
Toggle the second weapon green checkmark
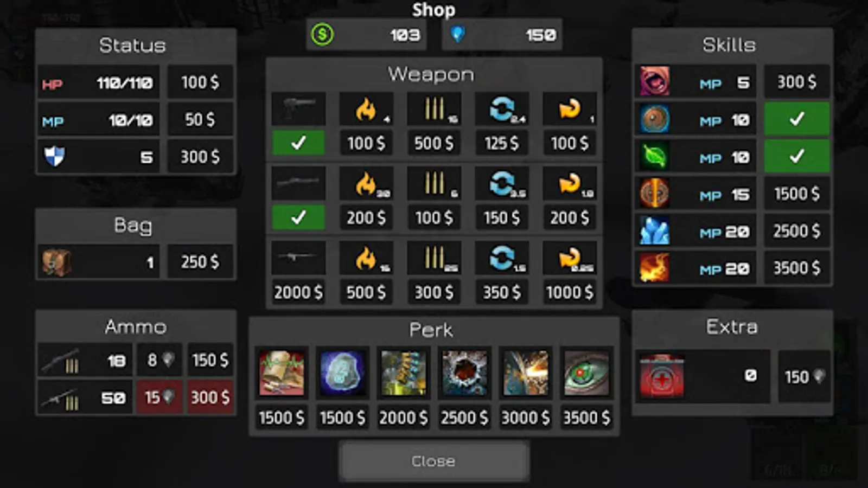pyautogui.click(x=298, y=217)
